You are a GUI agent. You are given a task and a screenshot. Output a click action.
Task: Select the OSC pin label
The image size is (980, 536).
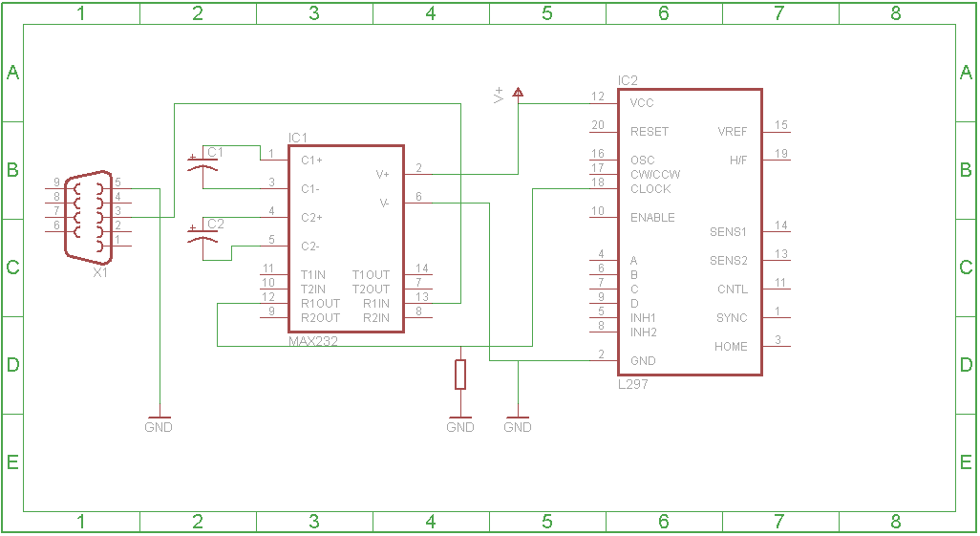click(x=643, y=161)
